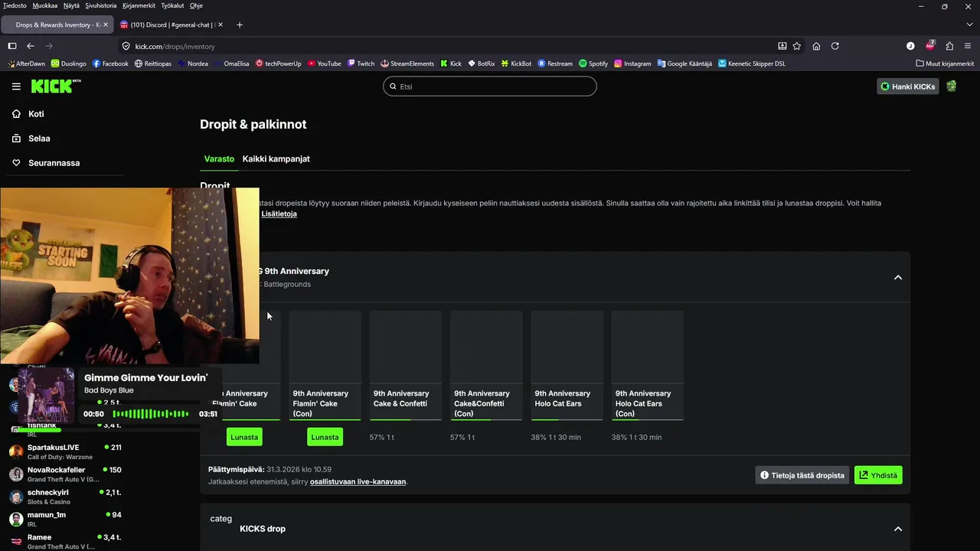Switch to Kaikki kampanjat tab
This screenshot has width=980, height=551.
coord(276,158)
